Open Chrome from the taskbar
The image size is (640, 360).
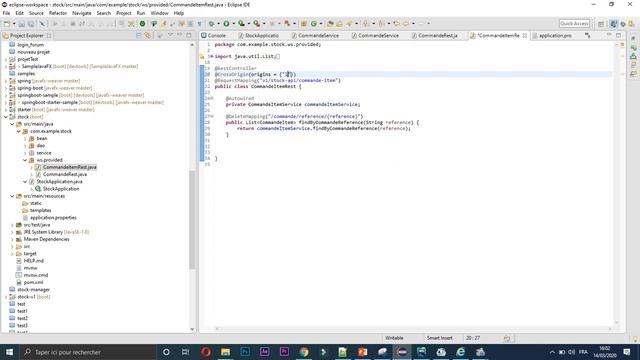[304, 352]
